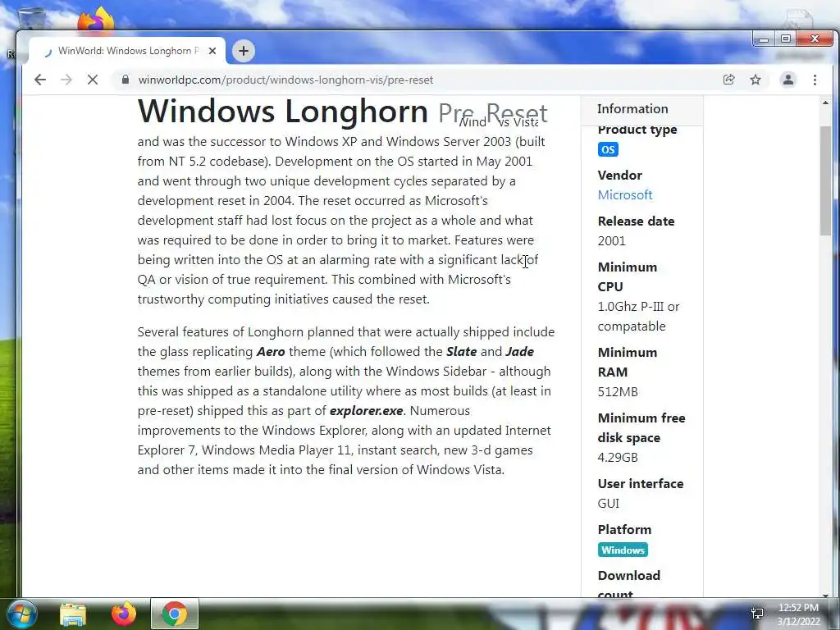Click the bold italic word Aero
Viewport: 840px width, 630px height.
point(271,351)
